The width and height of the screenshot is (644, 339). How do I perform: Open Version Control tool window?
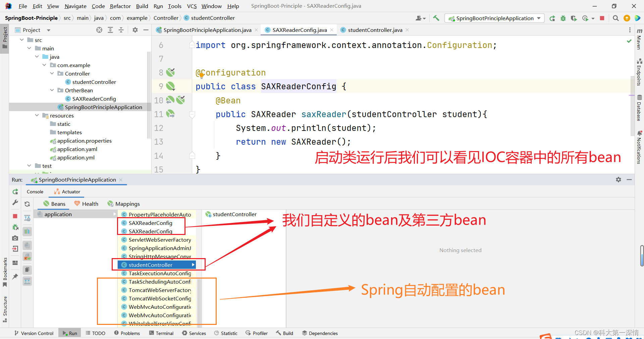point(34,333)
